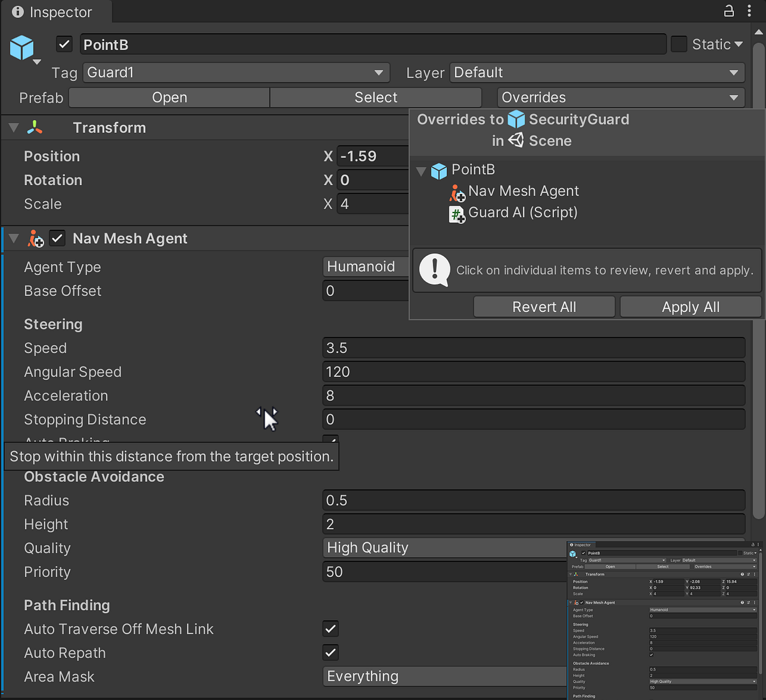Click the Inspector info icon
This screenshot has width=766, height=700.
point(18,11)
